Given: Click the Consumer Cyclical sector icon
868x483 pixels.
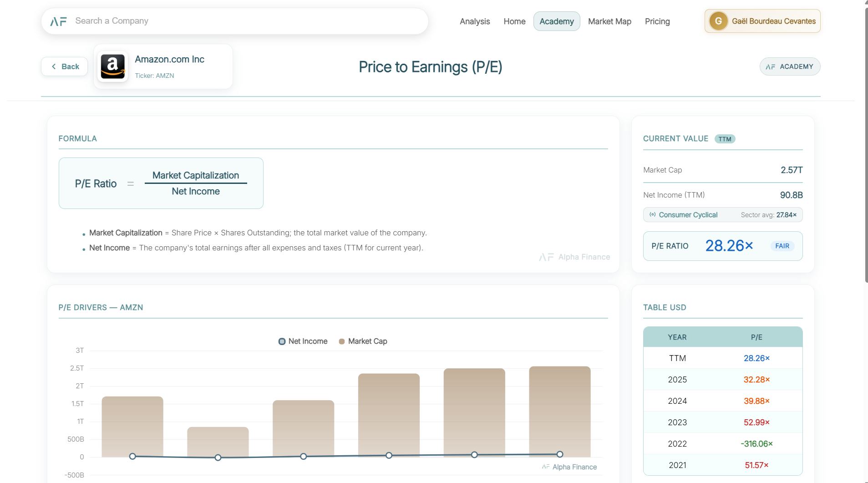Looking at the screenshot, I should [x=653, y=214].
